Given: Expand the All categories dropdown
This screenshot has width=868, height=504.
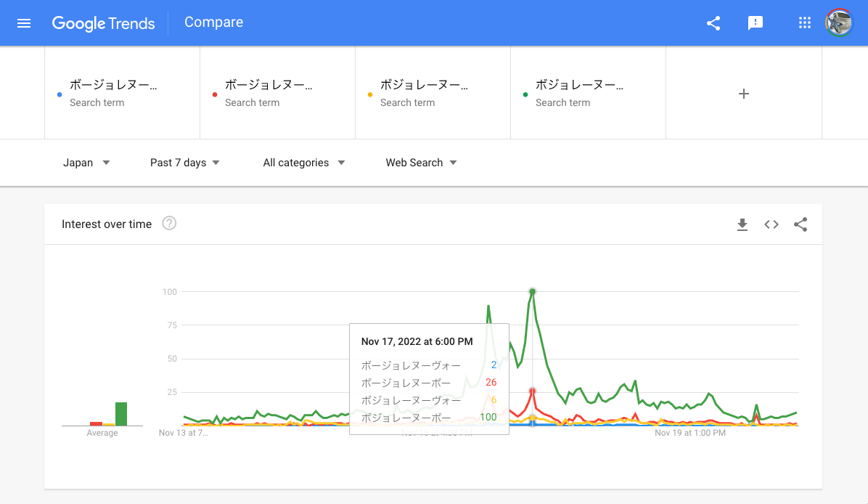Looking at the screenshot, I should [x=303, y=163].
